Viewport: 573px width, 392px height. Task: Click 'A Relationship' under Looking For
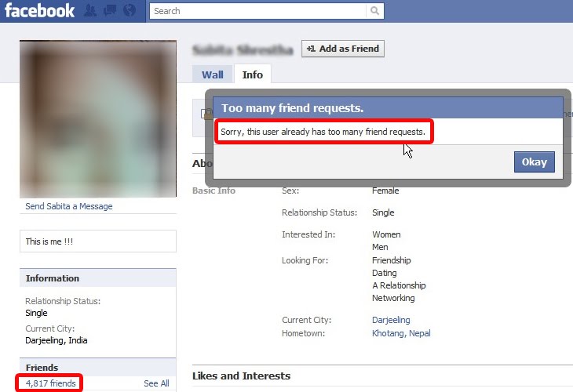[399, 285]
